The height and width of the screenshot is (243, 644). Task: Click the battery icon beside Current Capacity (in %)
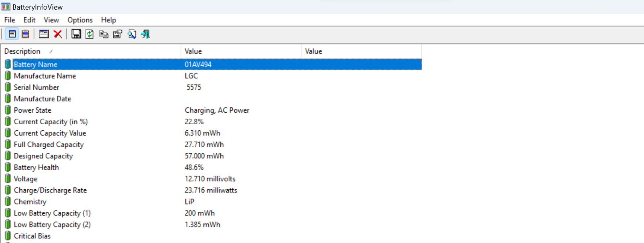click(x=8, y=121)
